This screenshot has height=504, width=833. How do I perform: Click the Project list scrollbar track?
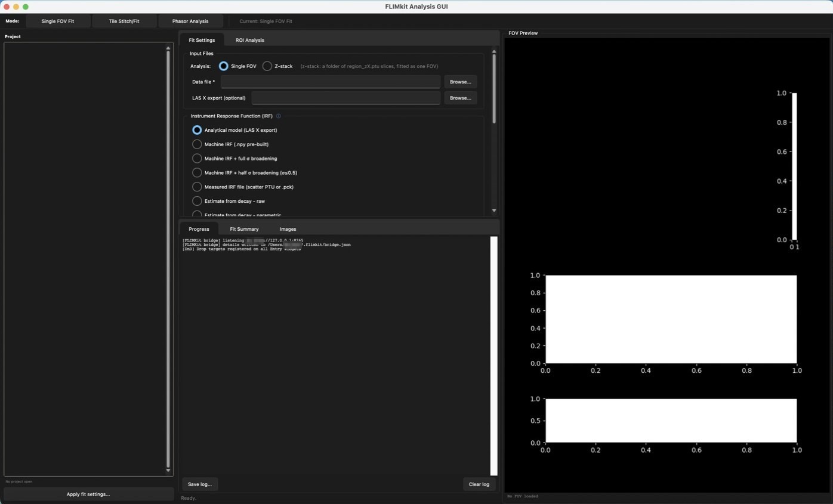(168, 259)
